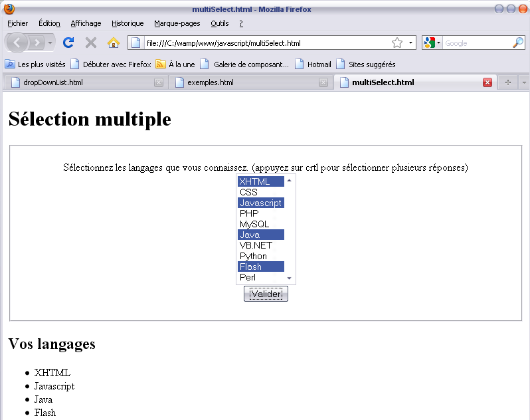This screenshot has width=530, height=420.
Task: Deselect the Javascript option in the list
Action: (260, 203)
